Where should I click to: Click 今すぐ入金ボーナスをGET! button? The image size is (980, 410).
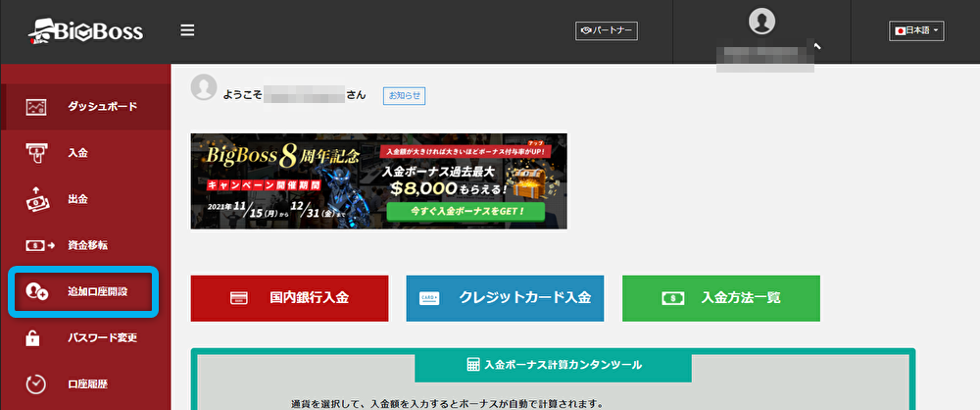pyautogui.click(x=466, y=212)
